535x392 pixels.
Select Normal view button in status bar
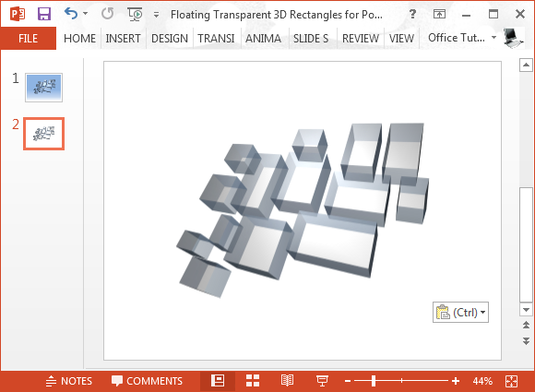click(218, 381)
